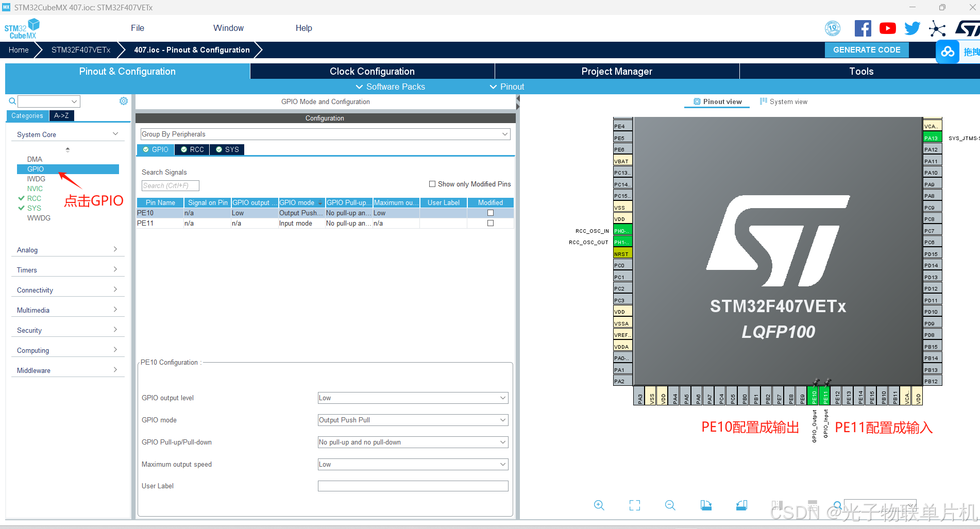This screenshot has height=529, width=980.
Task: Click the search magnifier beside the peripheral search box
Action: (12, 101)
